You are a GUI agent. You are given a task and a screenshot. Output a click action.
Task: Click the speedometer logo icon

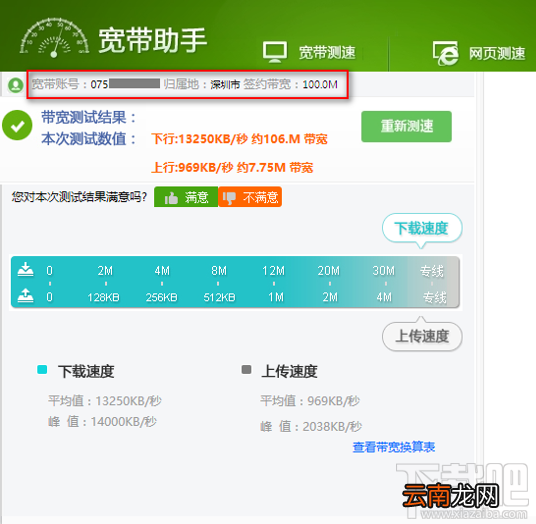tap(54, 38)
